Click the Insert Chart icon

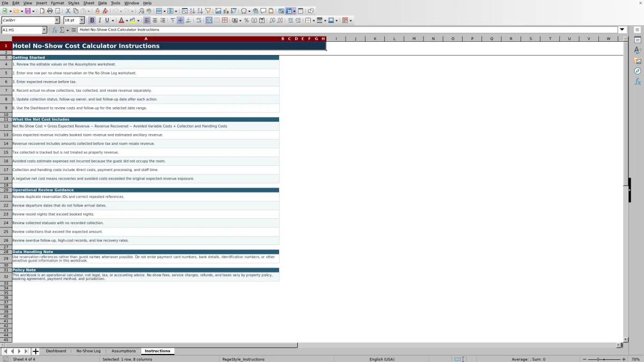(x=226, y=11)
